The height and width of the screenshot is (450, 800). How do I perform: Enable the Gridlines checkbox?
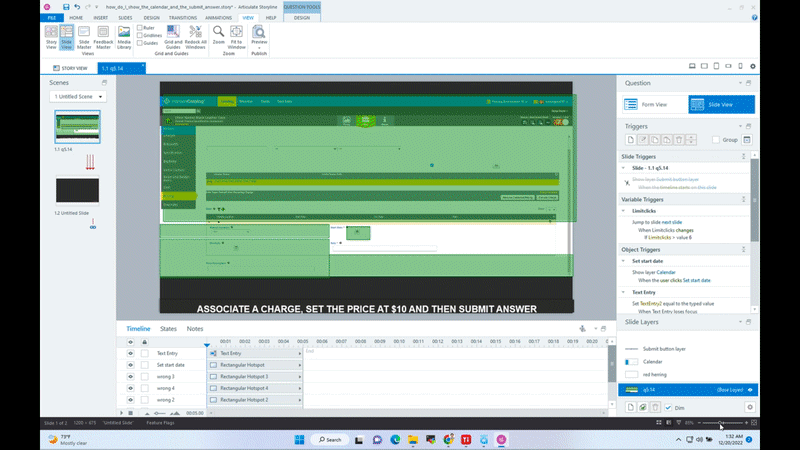click(137, 35)
